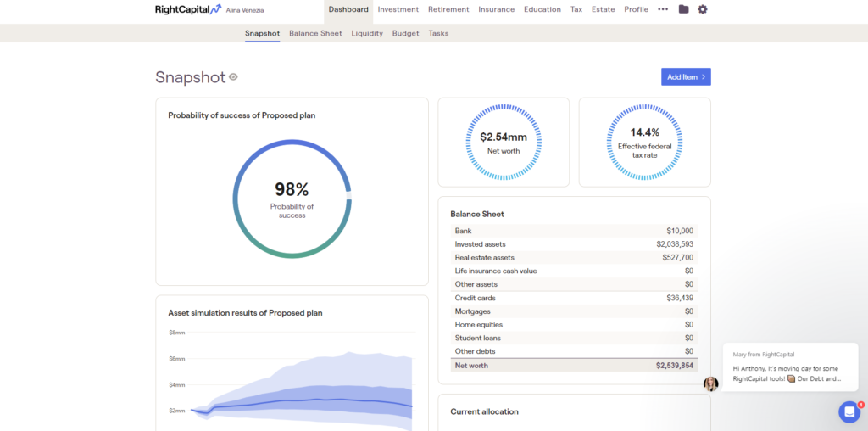Expand the three-dots more menu
Screen dimensions: 868x431
[663, 9]
